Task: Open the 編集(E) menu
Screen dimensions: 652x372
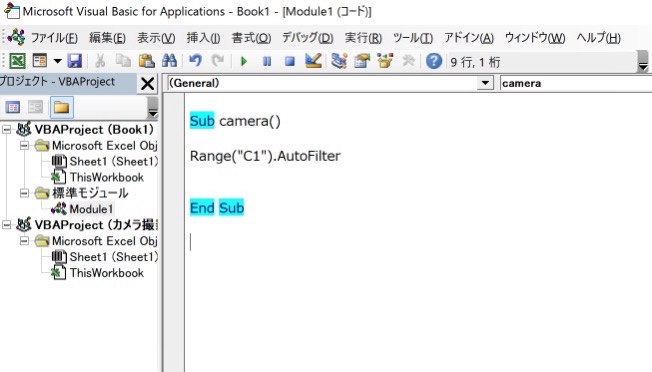Action: click(107, 38)
